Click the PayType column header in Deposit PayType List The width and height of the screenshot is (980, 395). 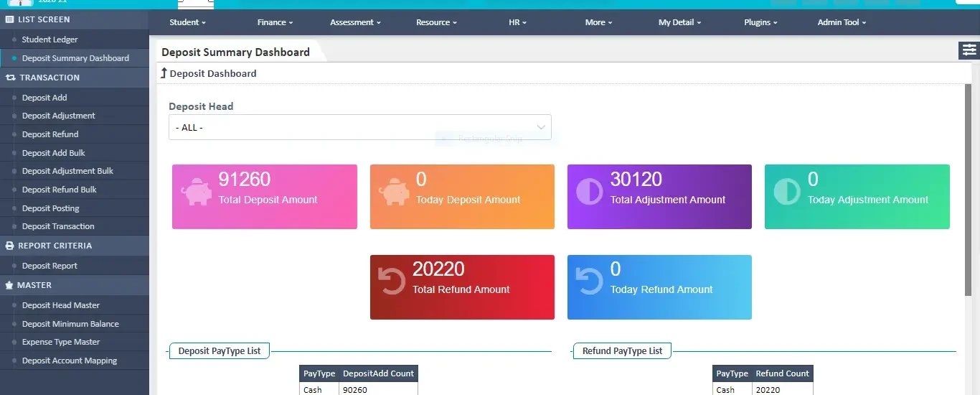pyautogui.click(x=319, y=373)
